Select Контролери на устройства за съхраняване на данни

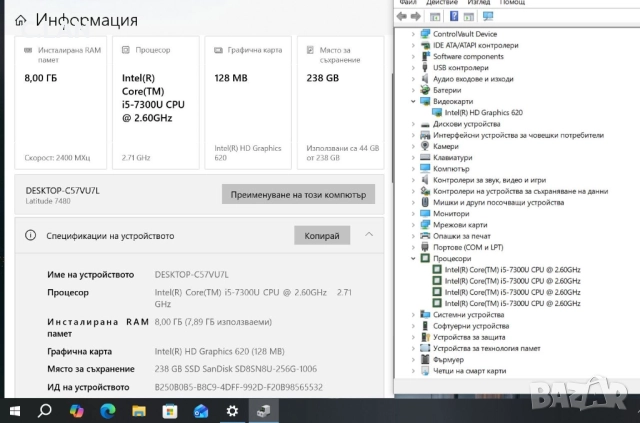[x=520, y=191]
